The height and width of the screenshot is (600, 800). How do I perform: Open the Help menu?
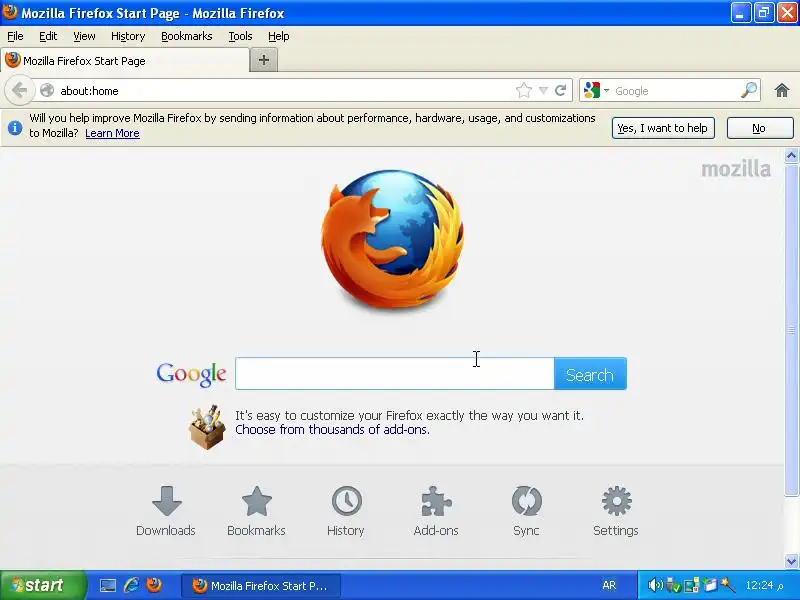279,36
